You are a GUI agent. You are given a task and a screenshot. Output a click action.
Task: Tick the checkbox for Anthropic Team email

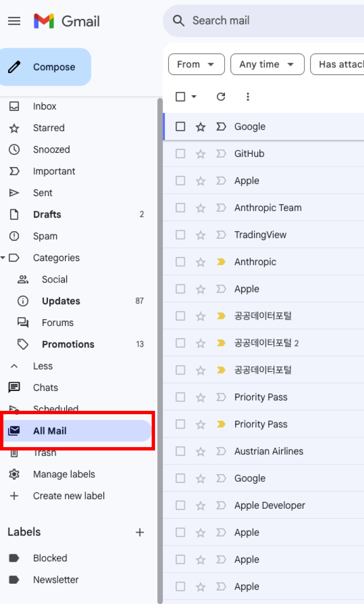click(180, 208)
